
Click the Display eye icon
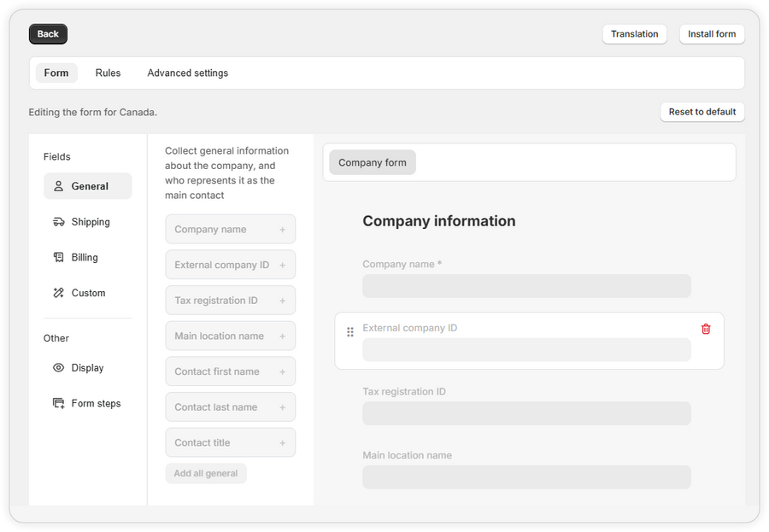[58, 368]
